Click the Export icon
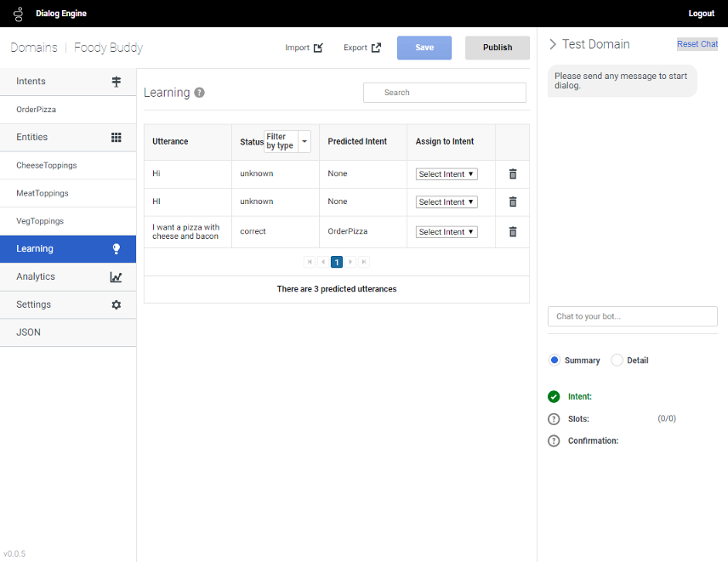728x562 pixels. coord(376,48)
